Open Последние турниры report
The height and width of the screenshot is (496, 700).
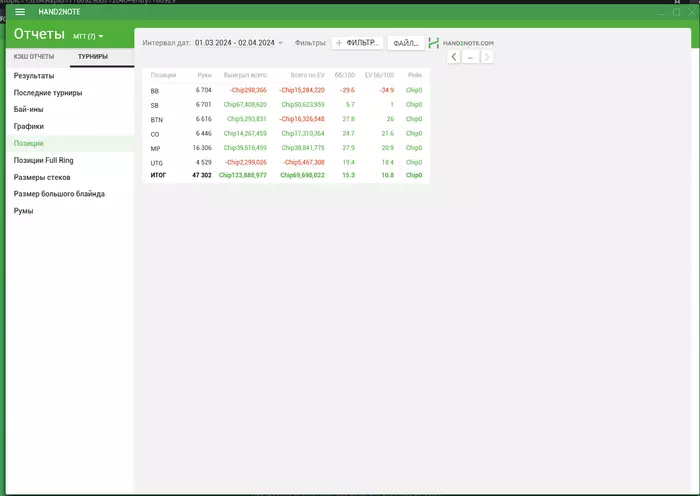[48, 93]
